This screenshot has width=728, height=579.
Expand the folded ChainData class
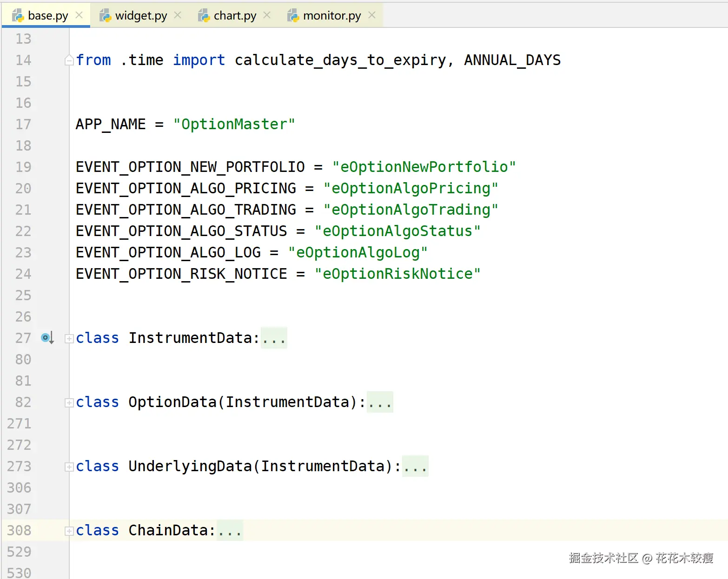pyautogui.click(x=69, y=531)
